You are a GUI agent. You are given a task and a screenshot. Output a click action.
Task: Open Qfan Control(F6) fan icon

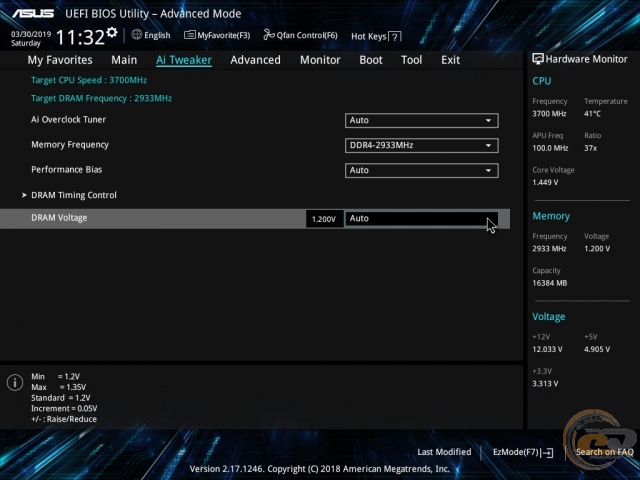[269, 35]
